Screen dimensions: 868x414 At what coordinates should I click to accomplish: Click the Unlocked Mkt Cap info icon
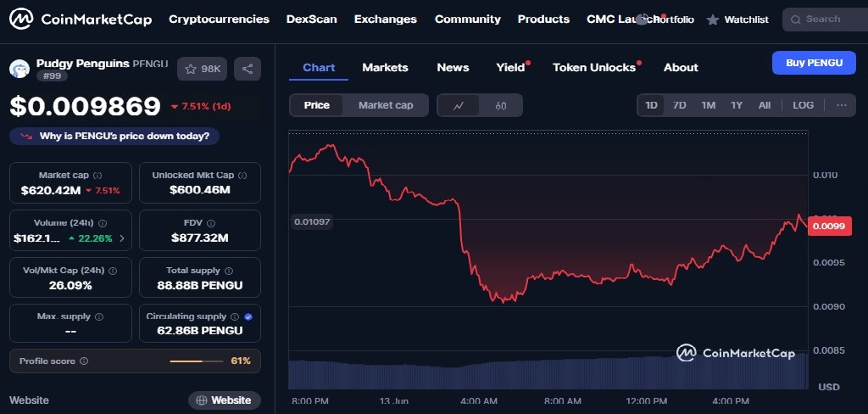(242, 175)
